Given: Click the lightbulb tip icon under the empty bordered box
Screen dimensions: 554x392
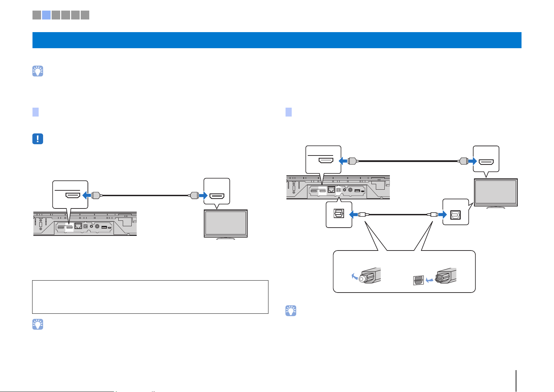Looking at the screenshot, I should click(38, 324).
